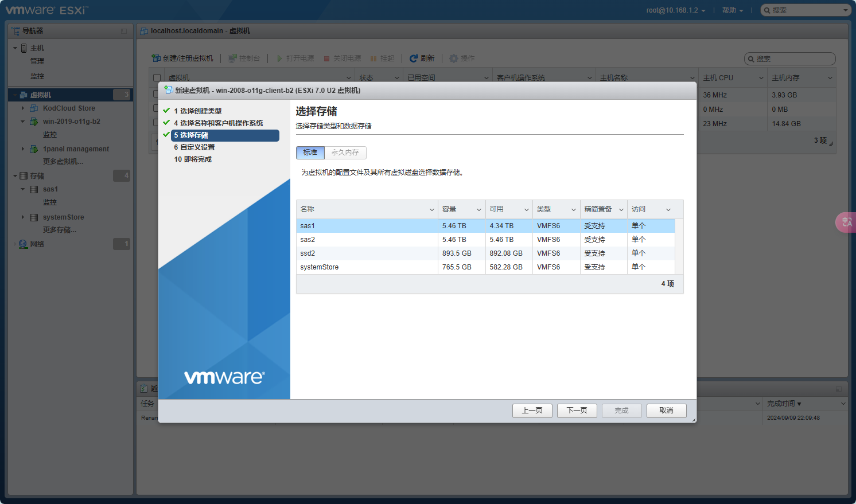Click the systemStore datastore icon in navigator
The image size is (856, 504).
pyautogui.click(x=34, y=217)
